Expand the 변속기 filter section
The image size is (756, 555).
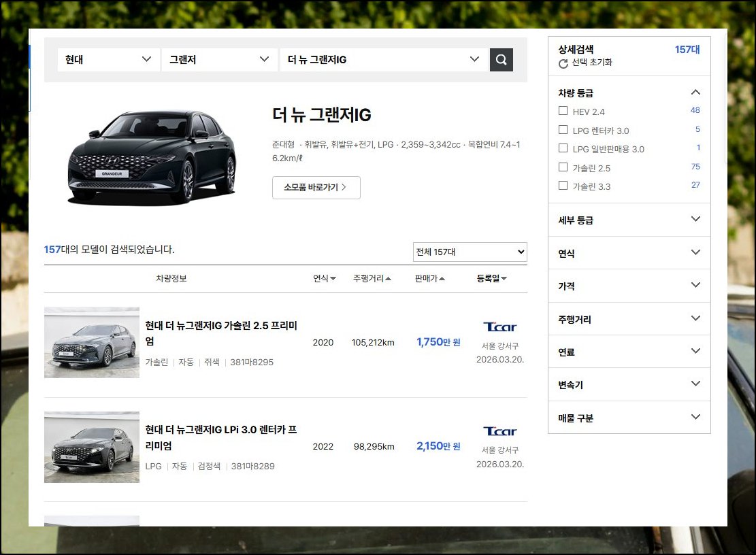pos(629,384)
